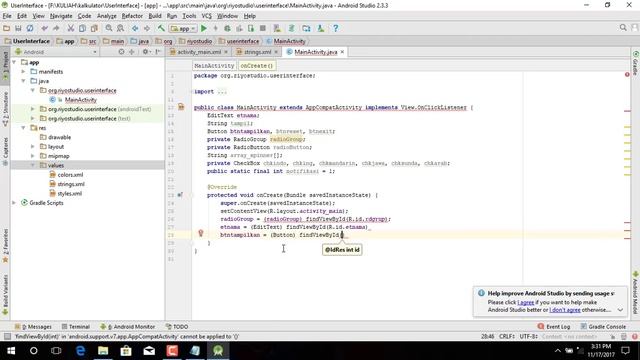Switch to the activity_main.xml tab

click(198, 52)
